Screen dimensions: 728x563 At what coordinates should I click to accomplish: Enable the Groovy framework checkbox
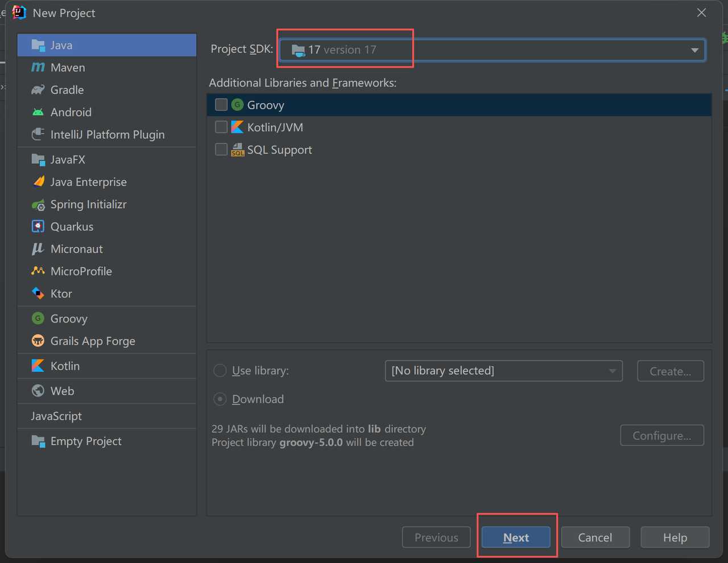pos(221,105)
